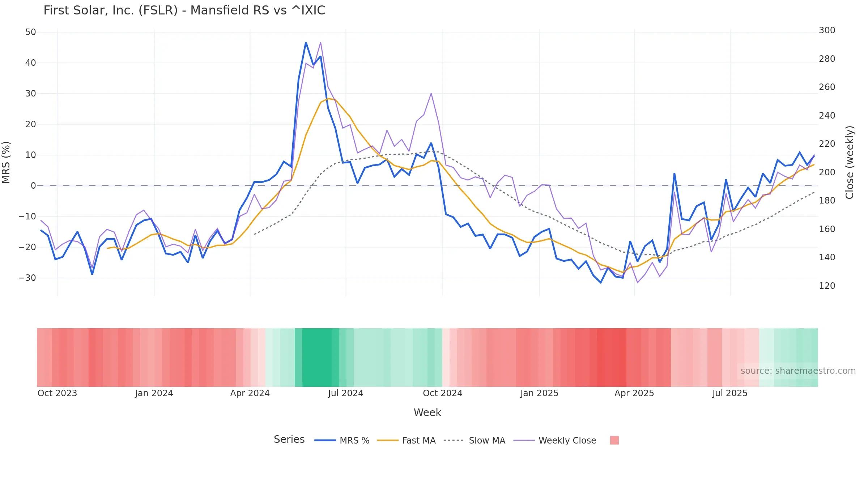Viewport: 868px width, 488px height.
Task: Click the 'Apr 2024' x-axis label
Action: tap(250, 393)
